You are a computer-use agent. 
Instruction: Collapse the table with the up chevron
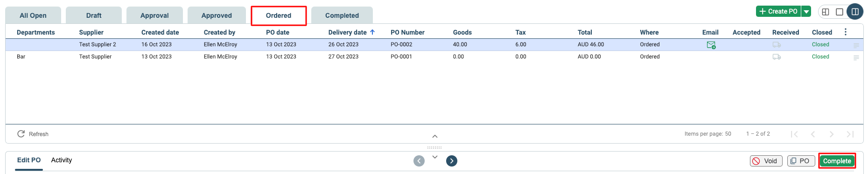coord(435,137)
